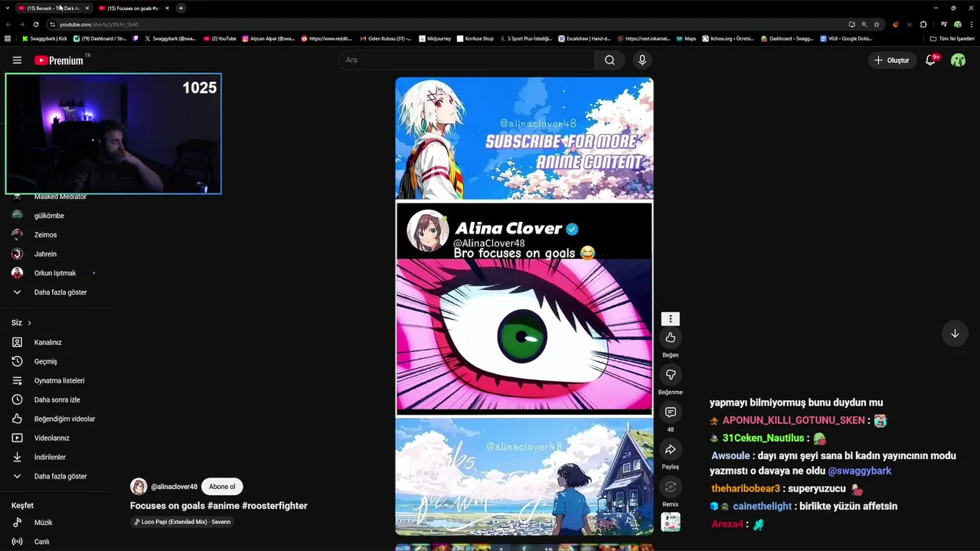Click the Loco Papi (Extended Mix) sound chip

pos(182,522)
